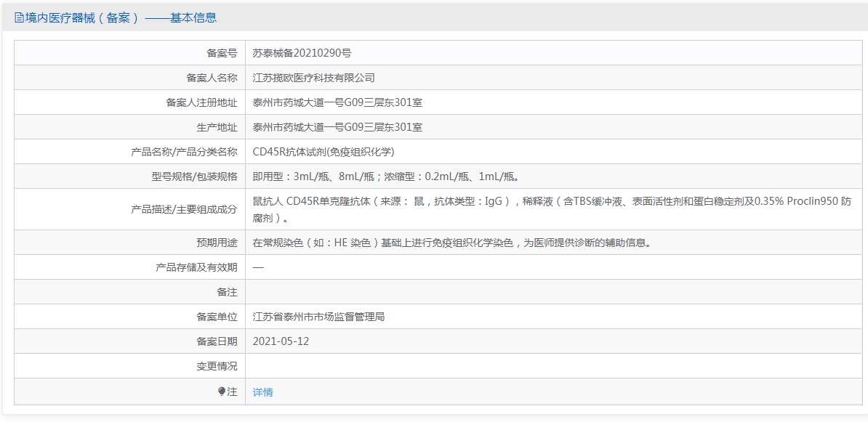Click the 备注 label
The width and height of the screenshot is (868, 422).
point(227,292)
